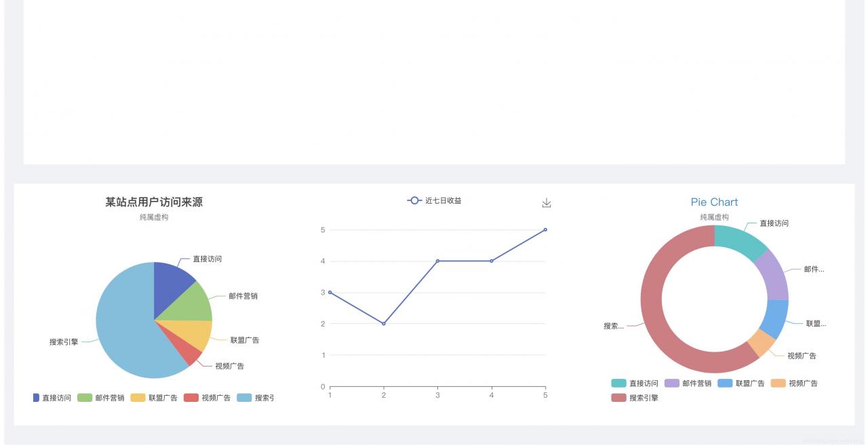Click the line chart data point at x=2

pyautogui.click(x=384, y=324)
